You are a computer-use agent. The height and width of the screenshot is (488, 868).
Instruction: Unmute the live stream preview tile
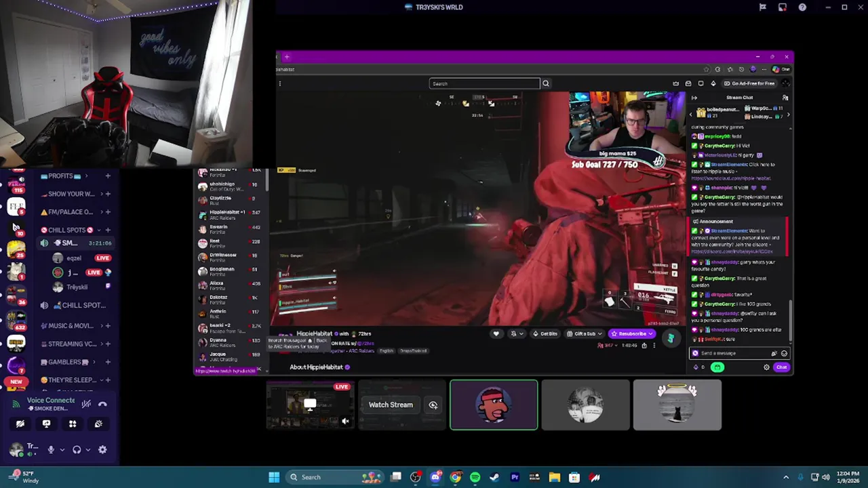point(345,422)
